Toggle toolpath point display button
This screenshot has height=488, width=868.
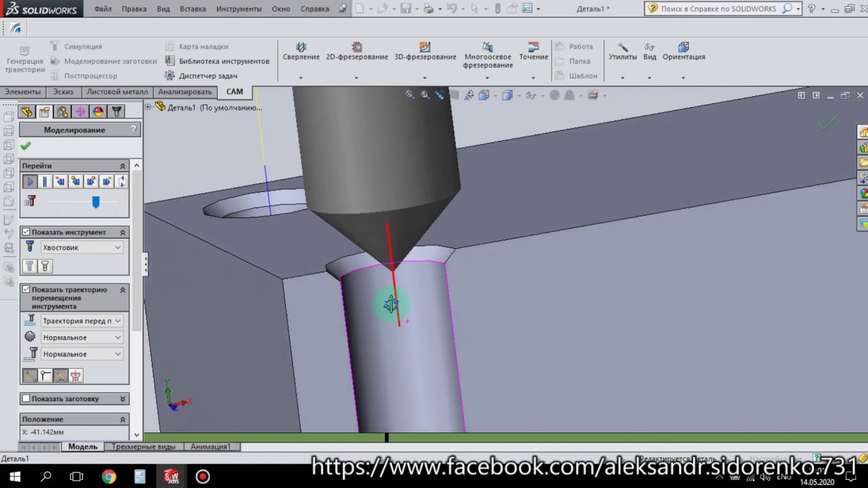tap(45, 375)
